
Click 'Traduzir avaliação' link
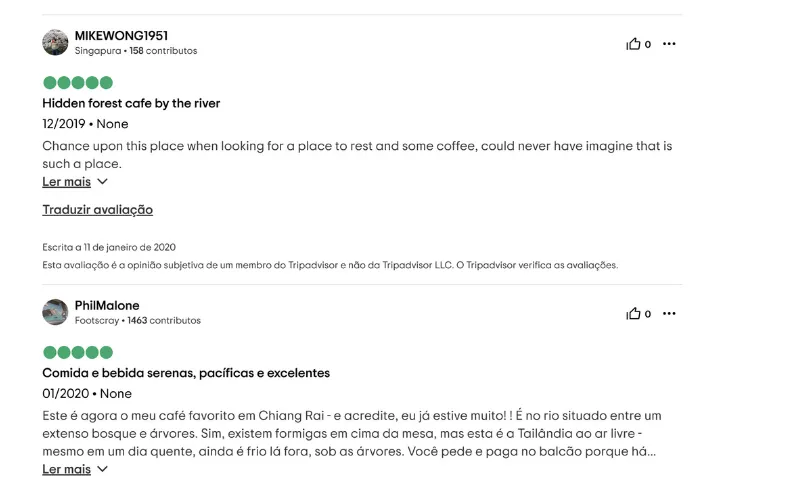97,210
